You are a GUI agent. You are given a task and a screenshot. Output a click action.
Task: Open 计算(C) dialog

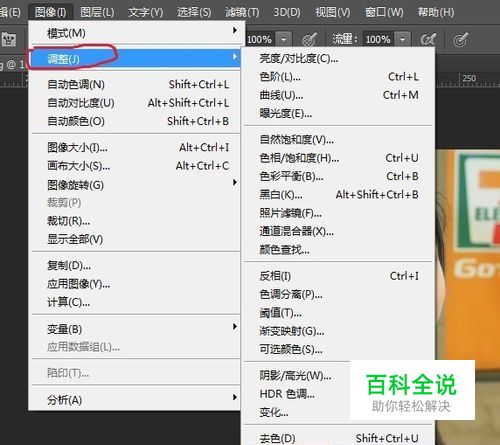point(136,302)
